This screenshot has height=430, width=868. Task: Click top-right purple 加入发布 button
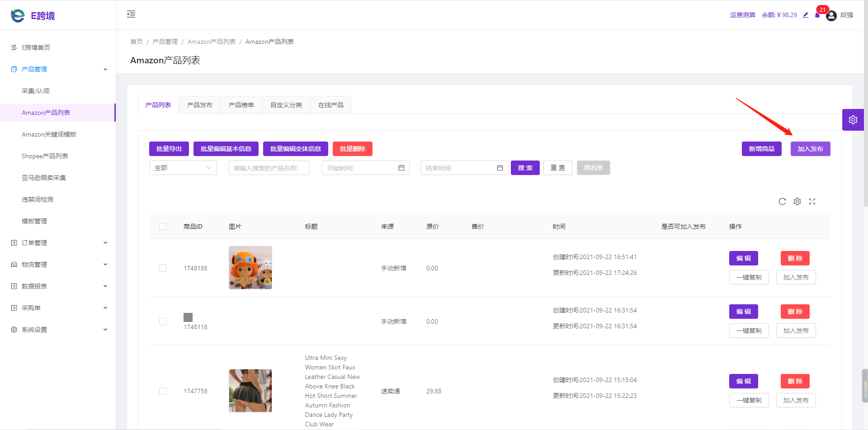[811, 149]
